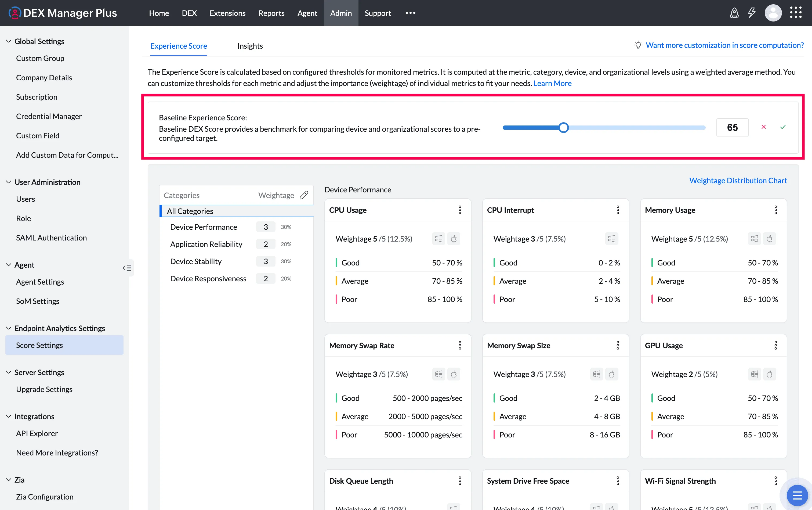Collapse the User Administration section
This screenshot has width=812, height=510.
pos(9,182)
